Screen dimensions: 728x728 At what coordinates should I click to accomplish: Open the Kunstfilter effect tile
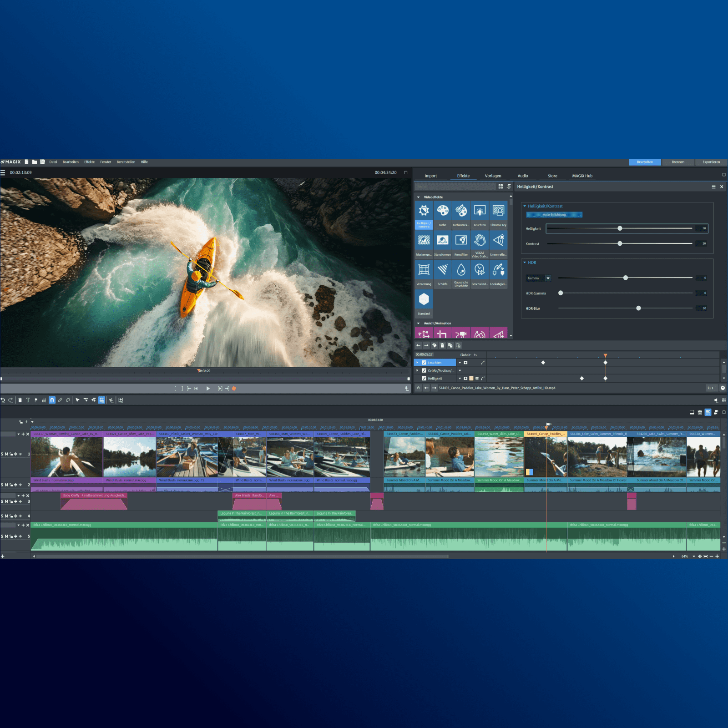[461, 245]
